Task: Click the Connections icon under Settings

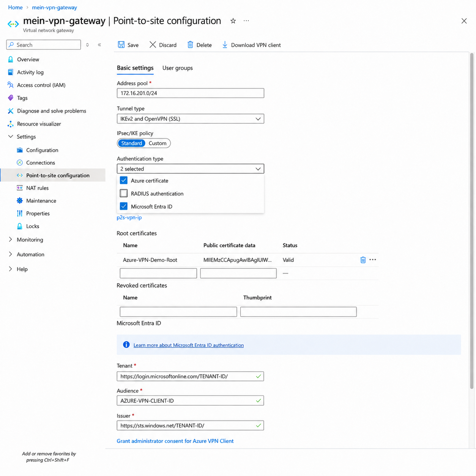Action: 20,162
